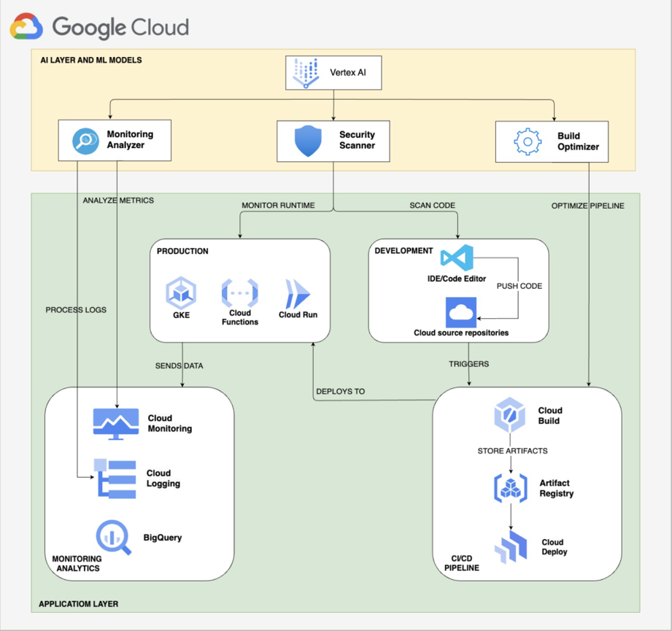Viewport: 672px width, 631px height.
Task: Select the Cloud Deploy icon
Action: coord(511,547)
